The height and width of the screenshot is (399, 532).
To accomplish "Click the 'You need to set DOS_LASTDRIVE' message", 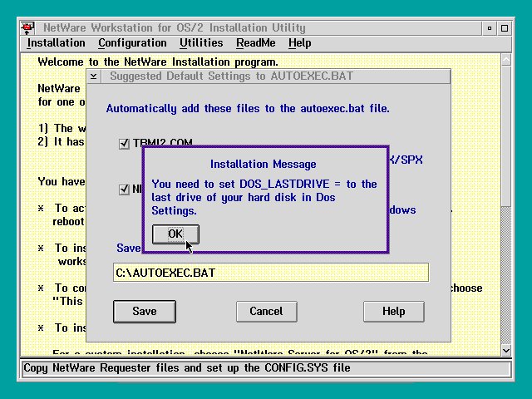I will click(x=264, y=198).
